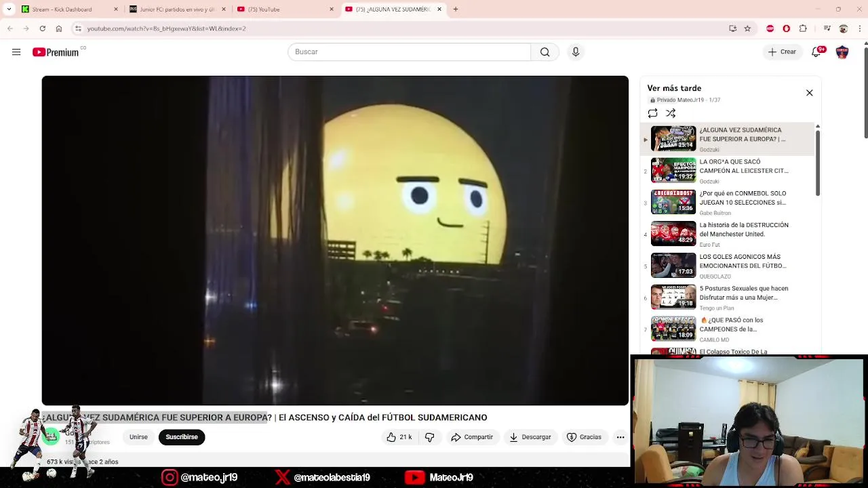The image size is (868, 488).
Task: Bookmark this page with the star
Action: click(x=747, y=28)
